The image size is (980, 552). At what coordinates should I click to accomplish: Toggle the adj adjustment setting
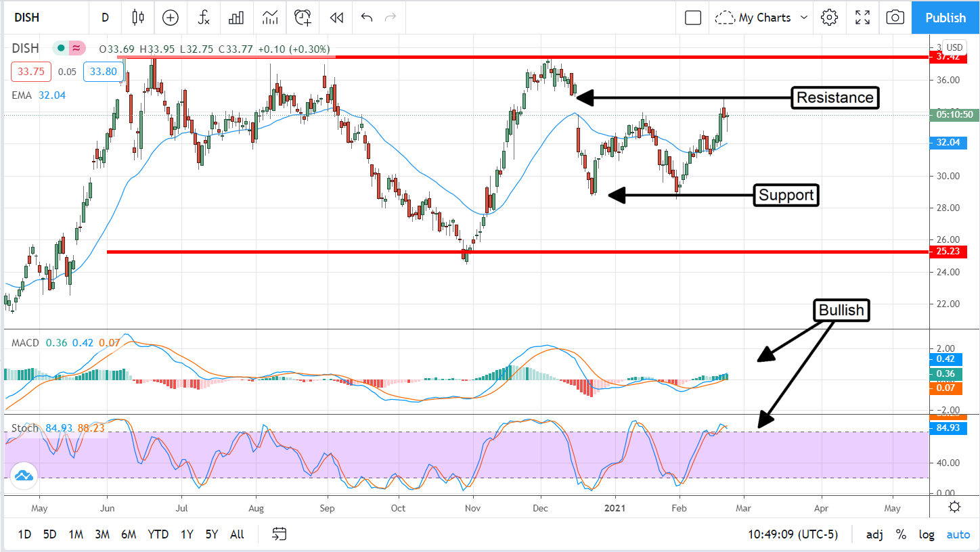[x=874, y=534]
